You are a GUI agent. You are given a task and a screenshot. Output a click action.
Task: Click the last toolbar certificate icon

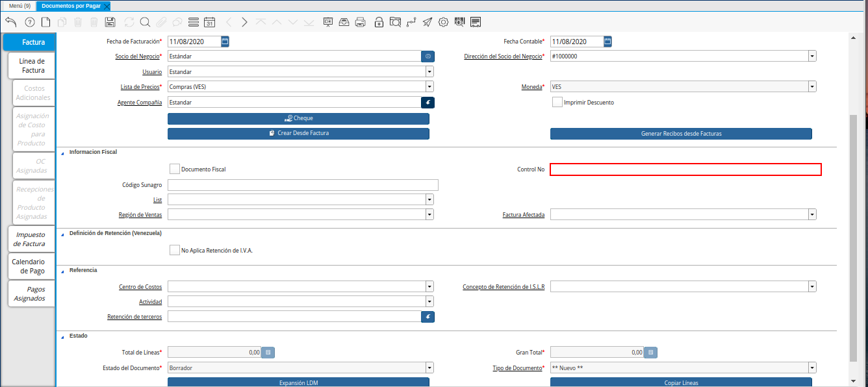pyautogui.click(x=476, y=22)
